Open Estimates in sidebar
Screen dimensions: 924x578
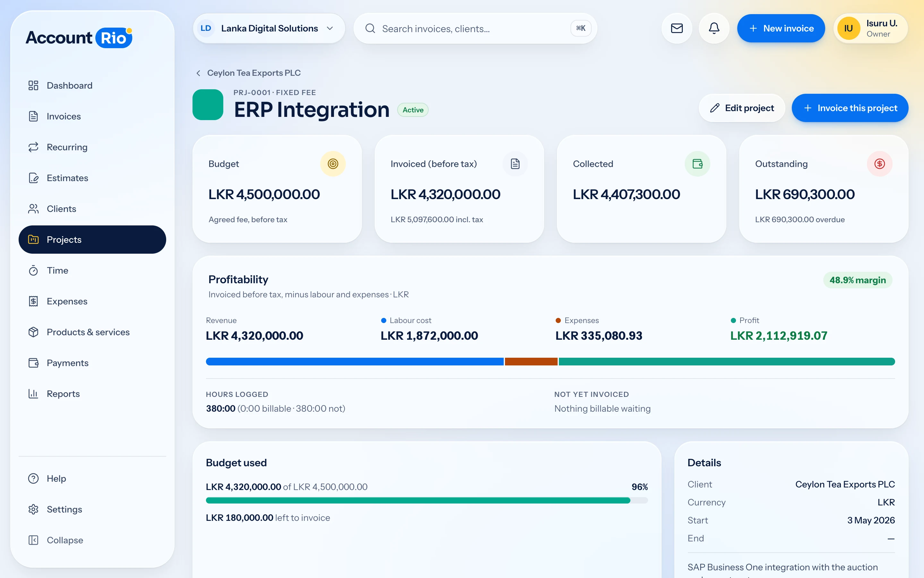(92, 178)
